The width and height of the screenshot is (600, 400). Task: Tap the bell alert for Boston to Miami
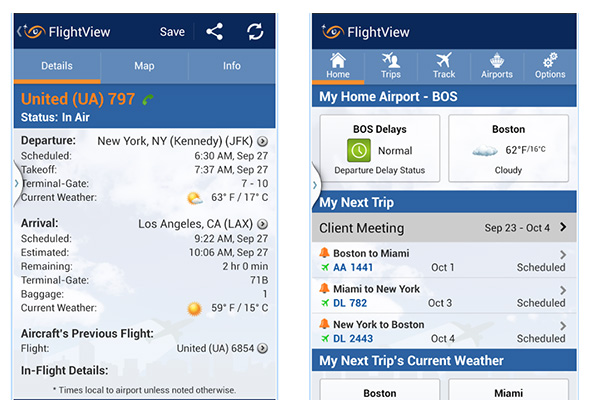(324, 254)
